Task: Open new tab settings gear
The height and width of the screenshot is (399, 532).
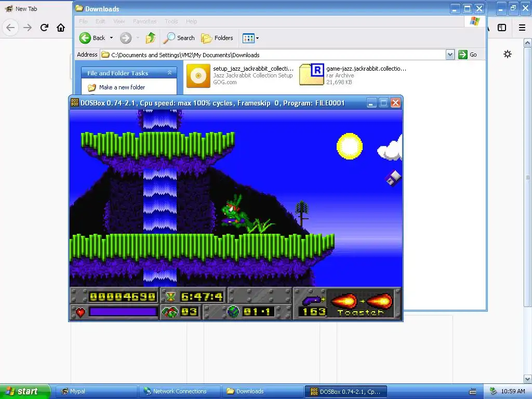Action: tap(507, 54)
